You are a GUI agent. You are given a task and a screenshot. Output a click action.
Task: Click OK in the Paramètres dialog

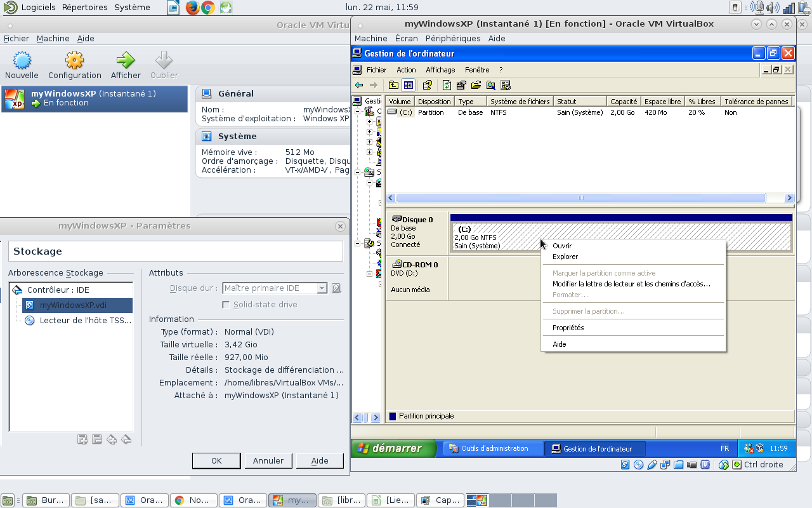tap(216, 461)
